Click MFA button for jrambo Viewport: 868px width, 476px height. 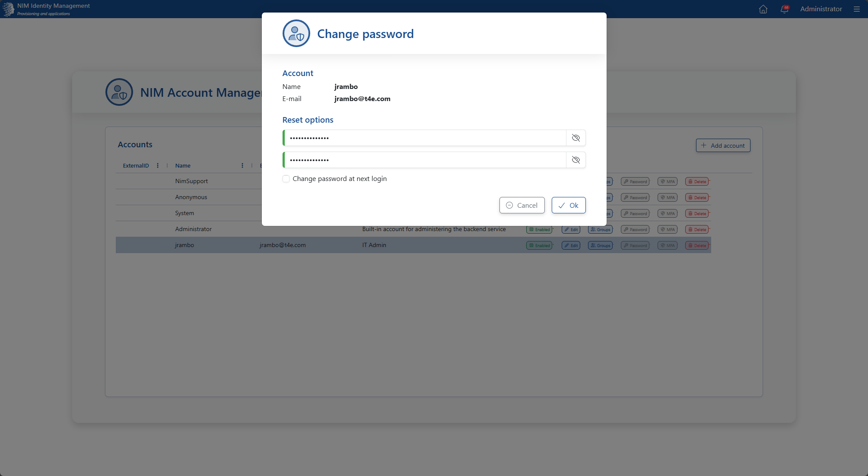coord(668,245)
